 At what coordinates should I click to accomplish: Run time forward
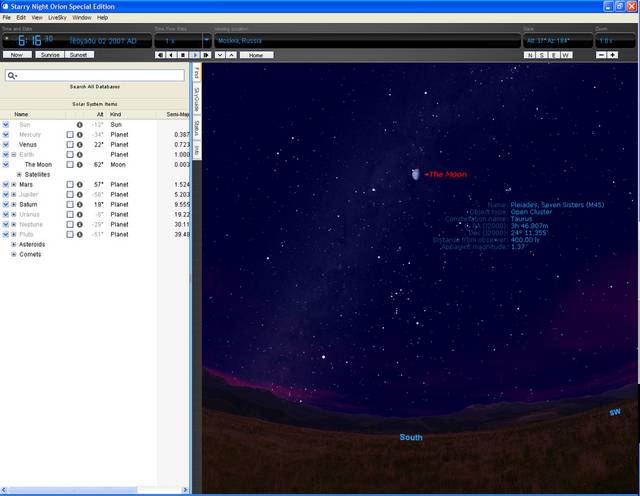pos(195,55)
